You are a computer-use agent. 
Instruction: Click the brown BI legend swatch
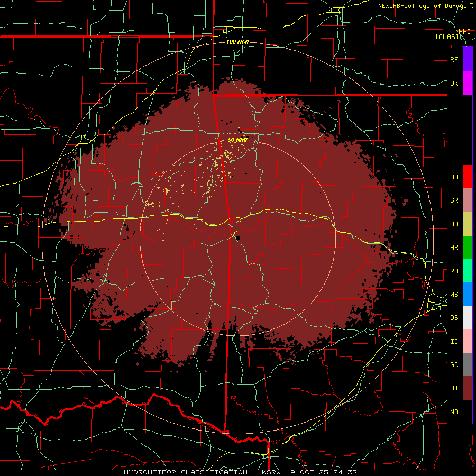click(467, 388)
